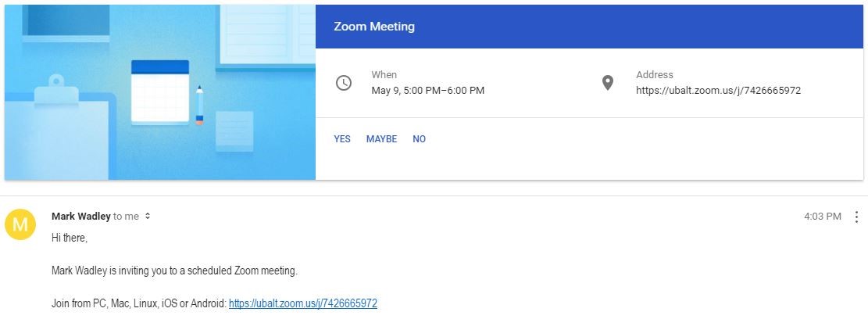Click the yellow M sender avatar
Image resolution: width=868 pixels, height=319 pixels.
click(x=20, y=224)
